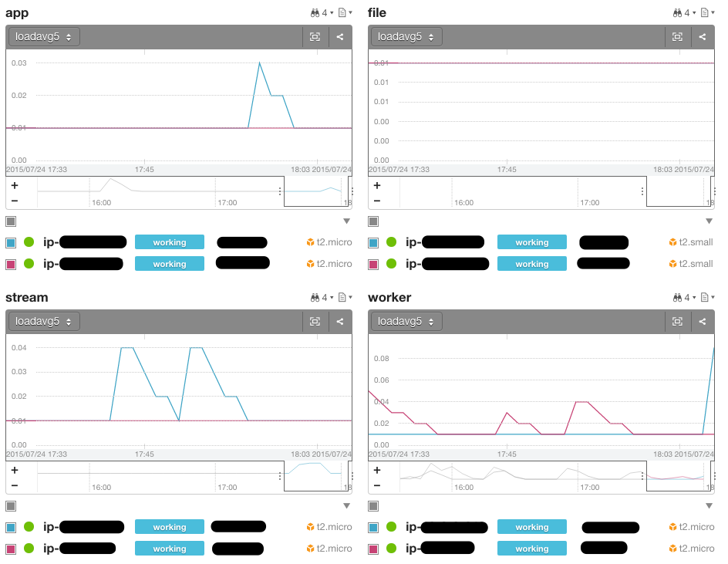Zoom out worker graph timeline with minus
Image resolution: width=728 pixels, height=564 pixels.
pos(377,485)
